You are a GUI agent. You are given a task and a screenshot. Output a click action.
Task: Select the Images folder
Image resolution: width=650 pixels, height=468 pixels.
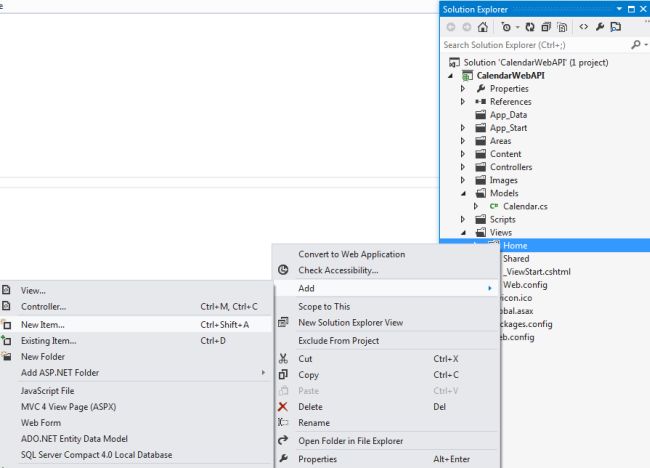[x=503, y=180]
